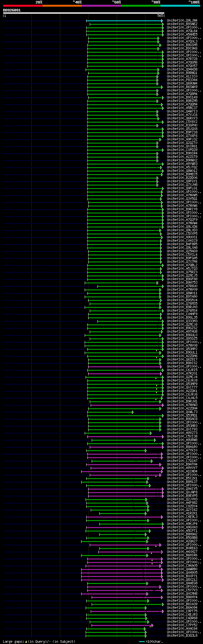Select subject label UniRef100_Q94KD8

[182, 70]
